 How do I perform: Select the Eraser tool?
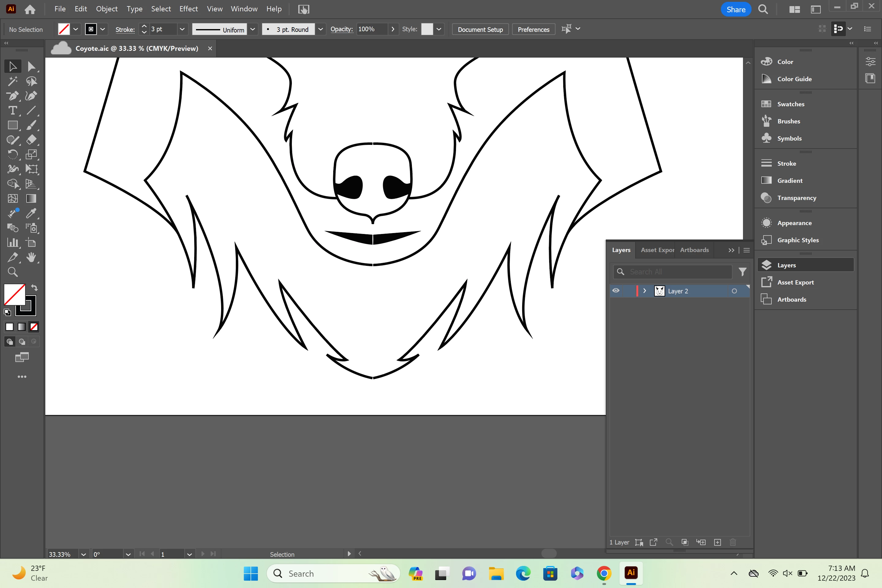(x=31, y=140)
